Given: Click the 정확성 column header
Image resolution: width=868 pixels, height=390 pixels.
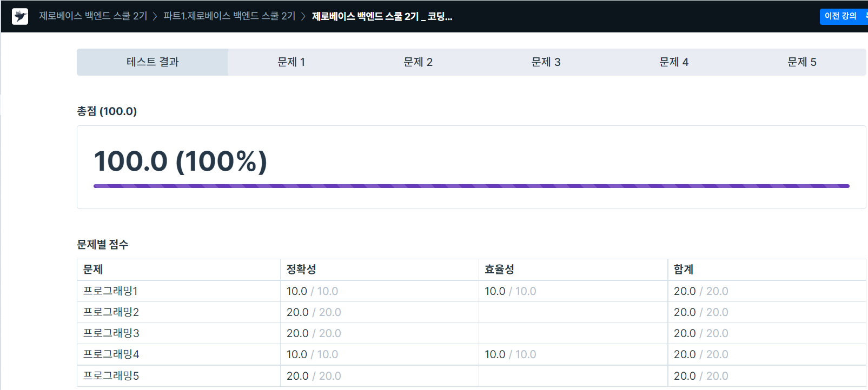Looking at the screenshot, I should [301, 269].
